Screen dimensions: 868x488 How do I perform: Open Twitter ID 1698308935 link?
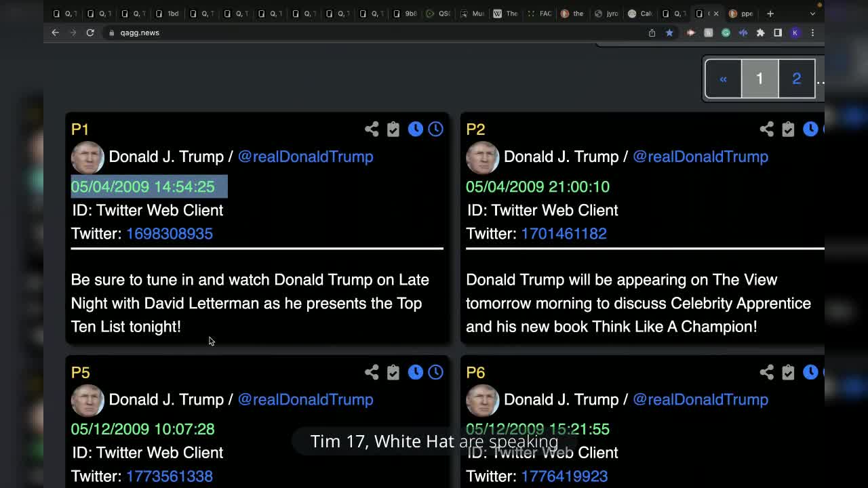coord(170,234)
